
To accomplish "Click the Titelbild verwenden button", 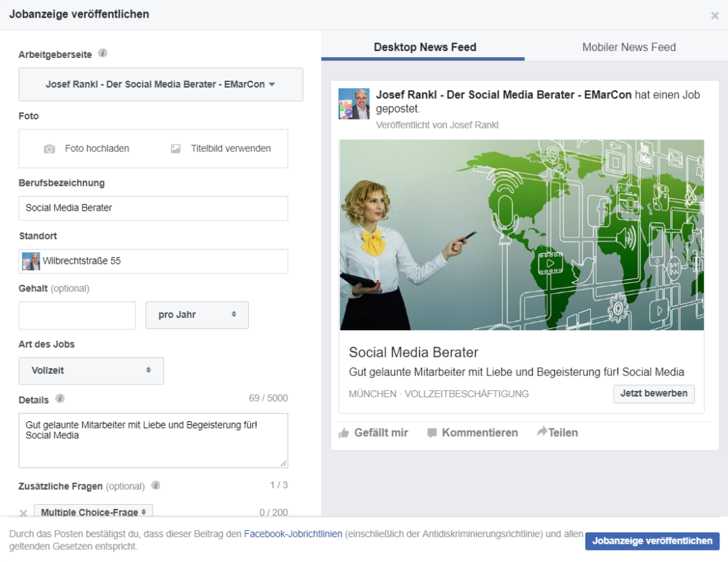I will coord(221,148).
